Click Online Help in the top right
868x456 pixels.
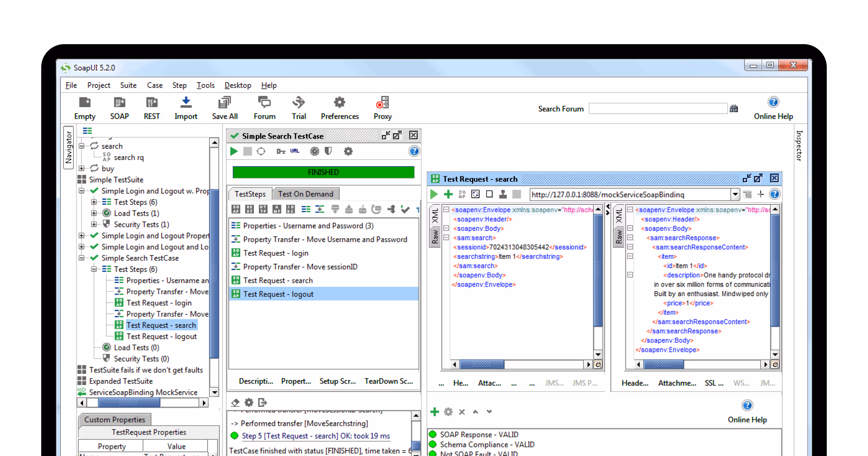pyautogui.click(x=773, y=109)
